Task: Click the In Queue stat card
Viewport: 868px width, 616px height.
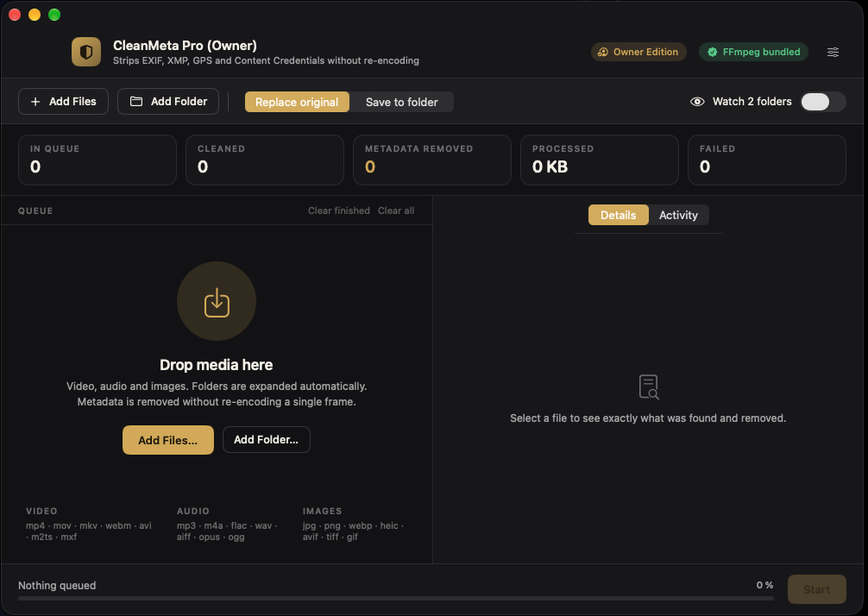Action: point(97,160)
